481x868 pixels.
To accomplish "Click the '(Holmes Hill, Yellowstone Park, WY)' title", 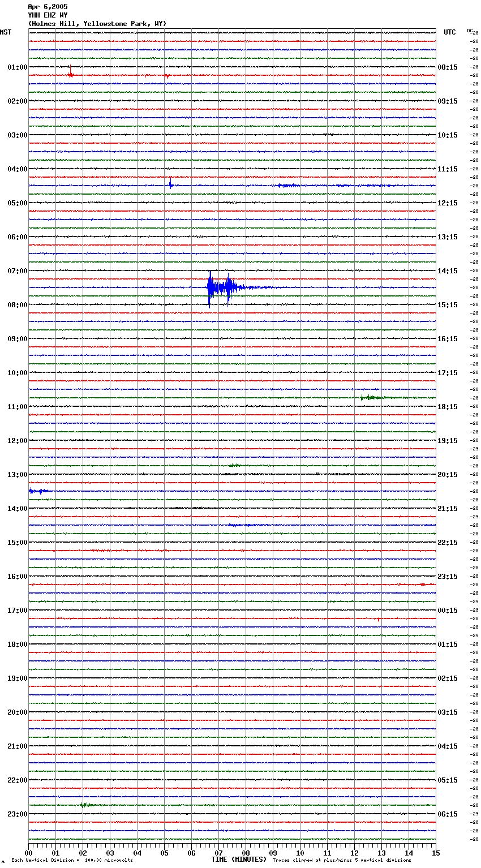I will click(97, 24).
